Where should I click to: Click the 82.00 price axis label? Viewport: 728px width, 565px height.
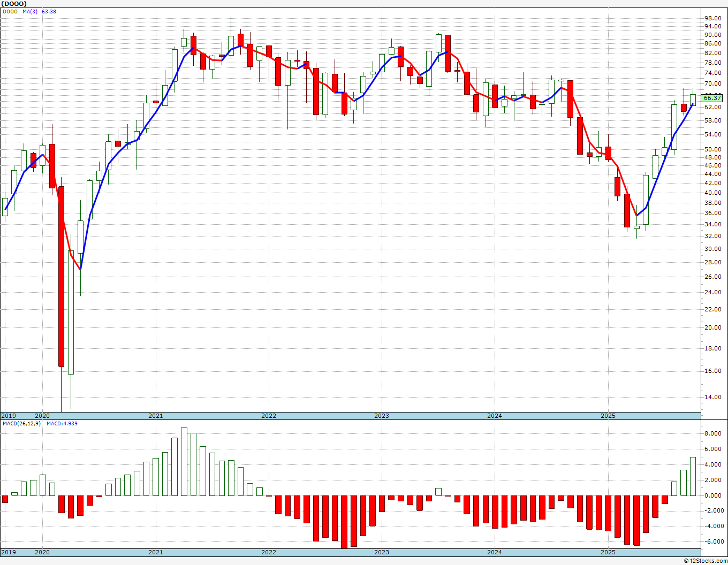[712, 54]
